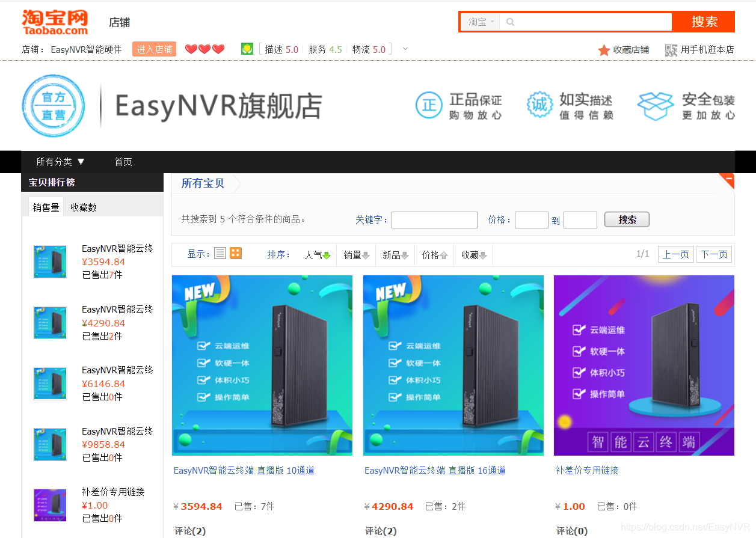The height and width of the screenshot is (538, 756).
Task: Open the 16通道 product image thumbnail
Action: (453, 365)
